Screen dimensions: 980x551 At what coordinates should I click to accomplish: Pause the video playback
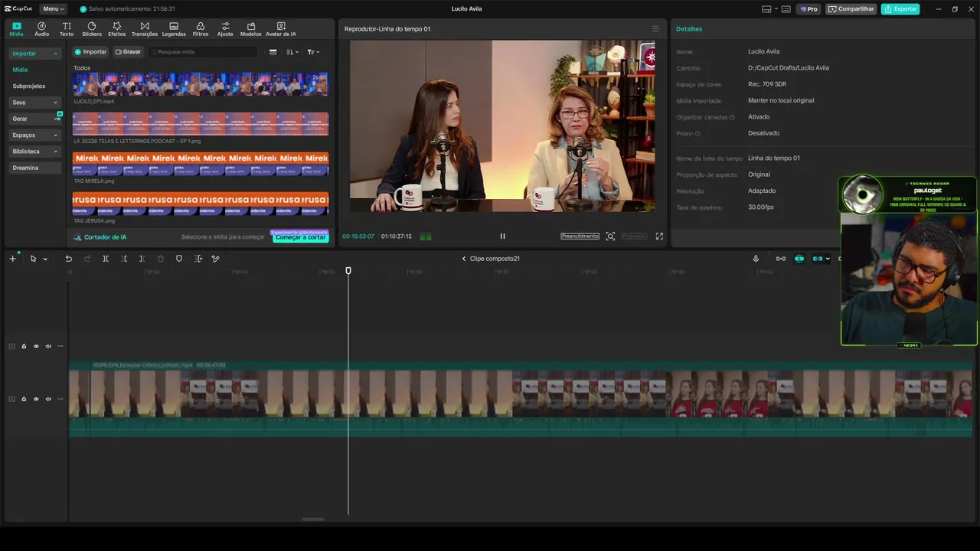502,236
